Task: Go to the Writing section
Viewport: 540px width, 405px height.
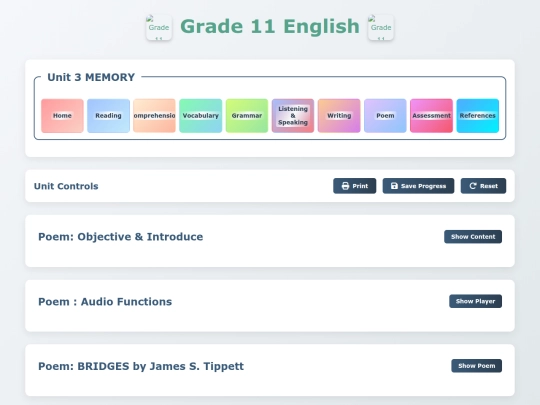Action: point(339,116)
